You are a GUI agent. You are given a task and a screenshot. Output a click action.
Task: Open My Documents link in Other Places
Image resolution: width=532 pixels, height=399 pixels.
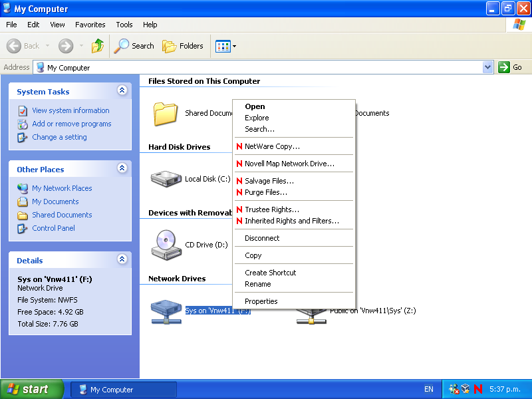click(55, 201)
